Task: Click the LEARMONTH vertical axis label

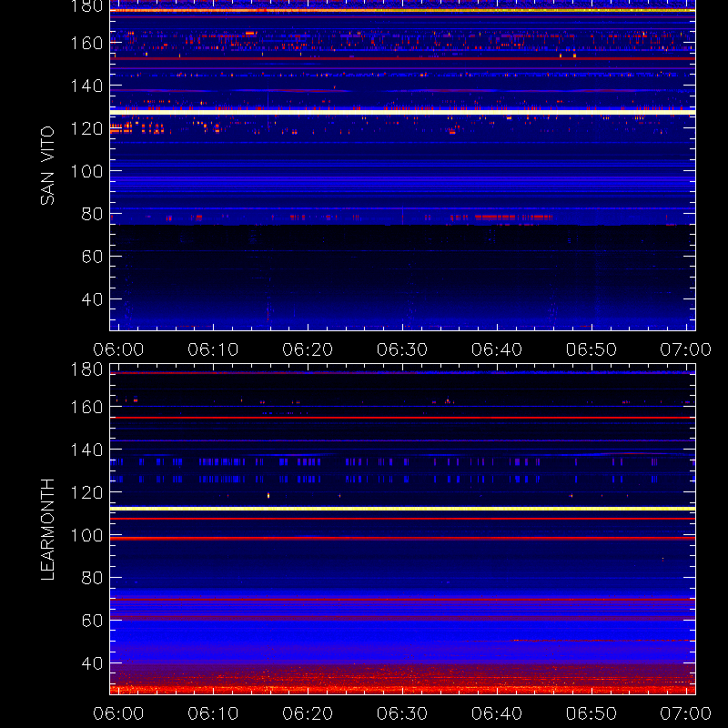Action: click(47, 530)
